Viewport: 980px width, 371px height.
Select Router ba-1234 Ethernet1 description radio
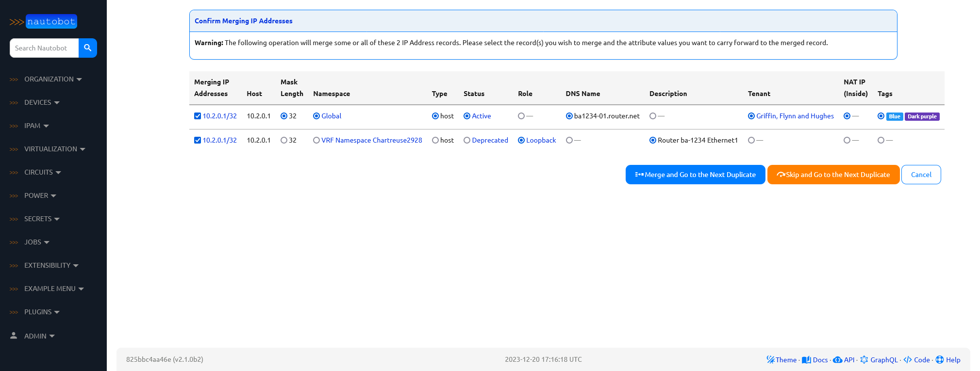click(653, 140)
